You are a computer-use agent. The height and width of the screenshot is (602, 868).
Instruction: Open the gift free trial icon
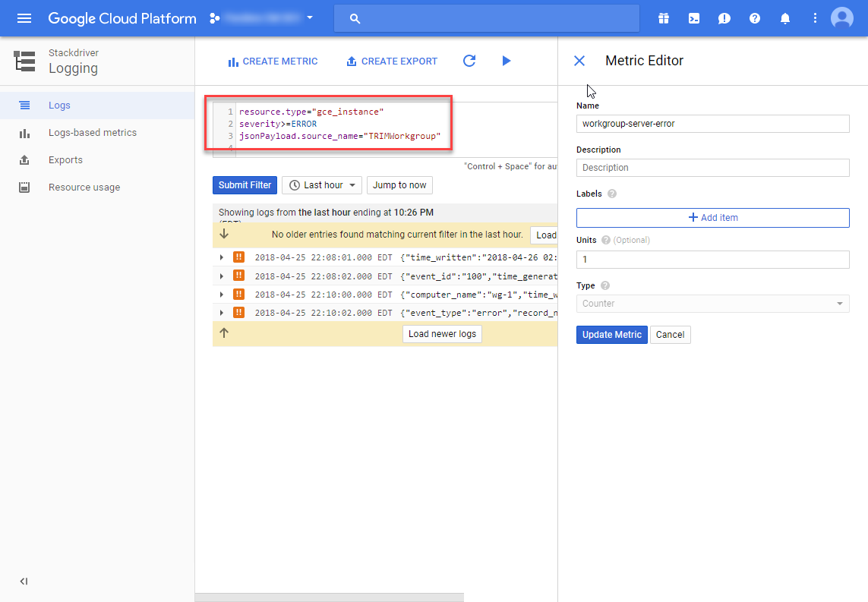pyautogui.click(x=663, y=18)
